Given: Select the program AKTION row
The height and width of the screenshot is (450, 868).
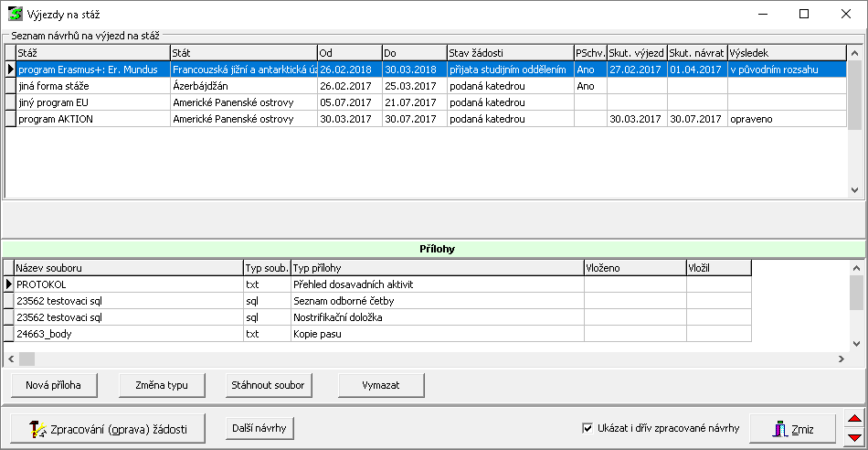Looking at the screenshot, I should [x=91, y=119].
